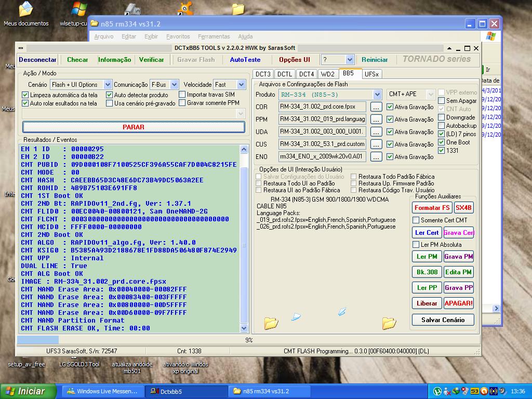The image size is (532, 399).
Task: Click the COR file path input field
Action: click(x=322, y=107)
